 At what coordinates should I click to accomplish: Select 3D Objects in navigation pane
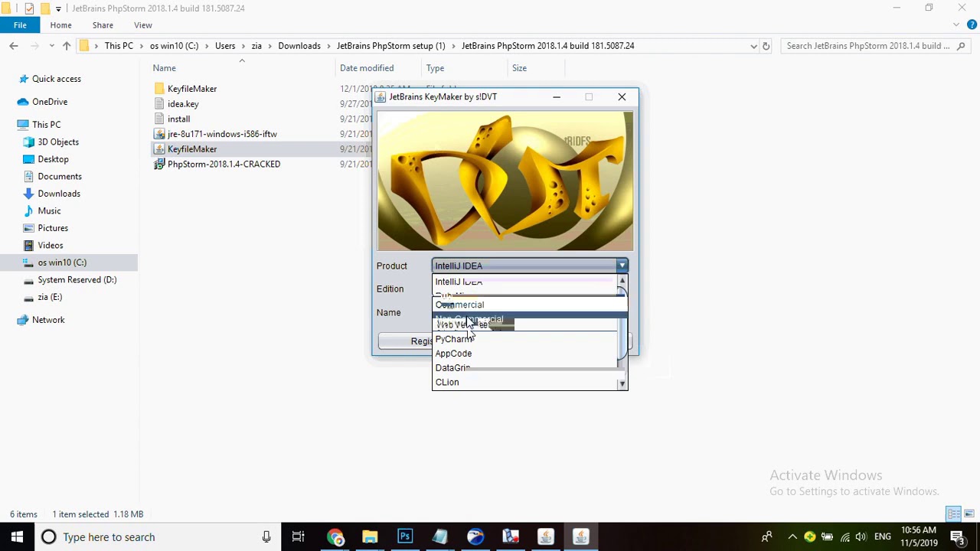click(58, 142)
